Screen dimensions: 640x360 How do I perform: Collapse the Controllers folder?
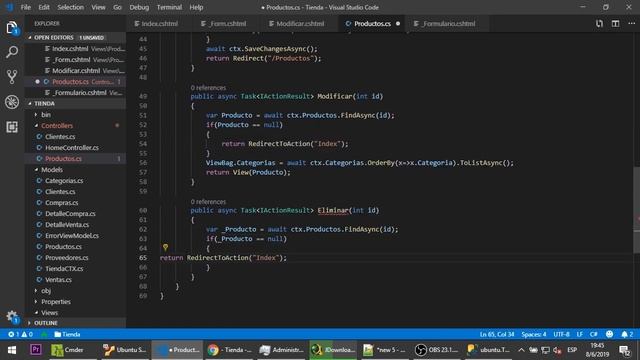75,126
